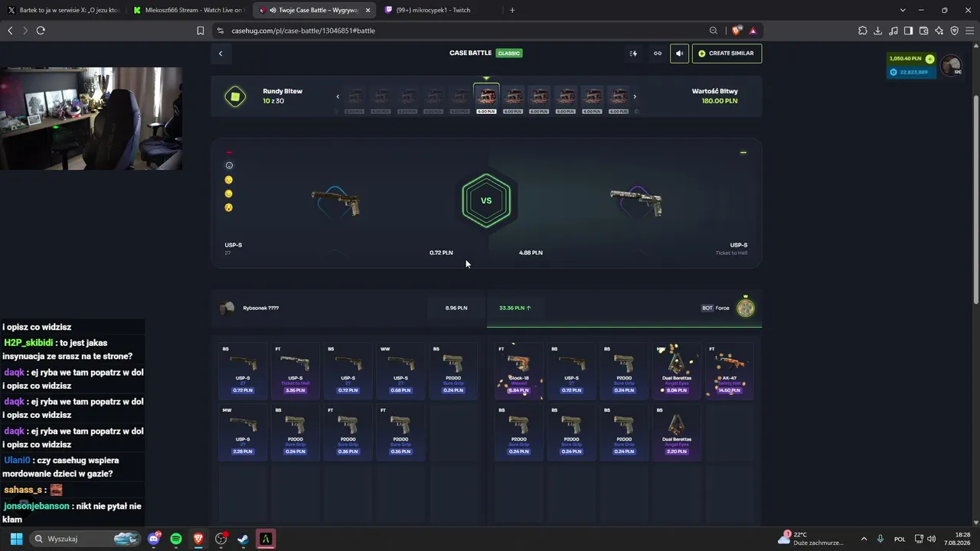Switch to the mikrocypek1 Twitch tab
This screenshot has height=551, width=980.
point(439,10)
